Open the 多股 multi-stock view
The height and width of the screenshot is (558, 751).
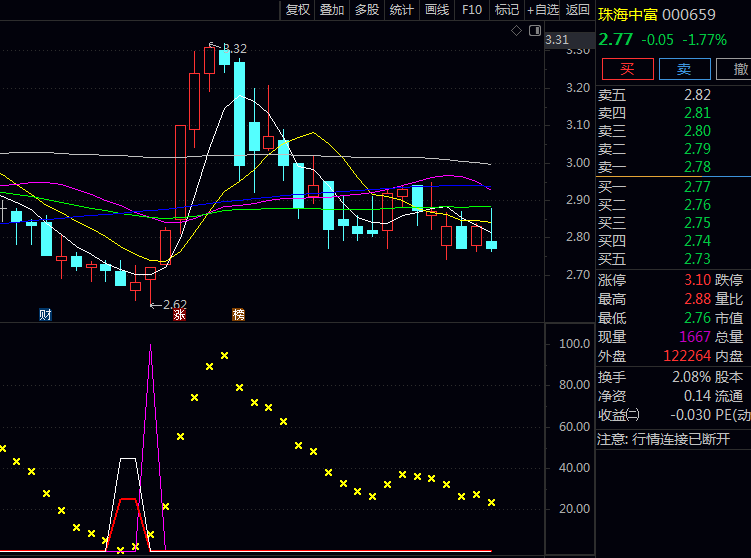click(367, 10)
